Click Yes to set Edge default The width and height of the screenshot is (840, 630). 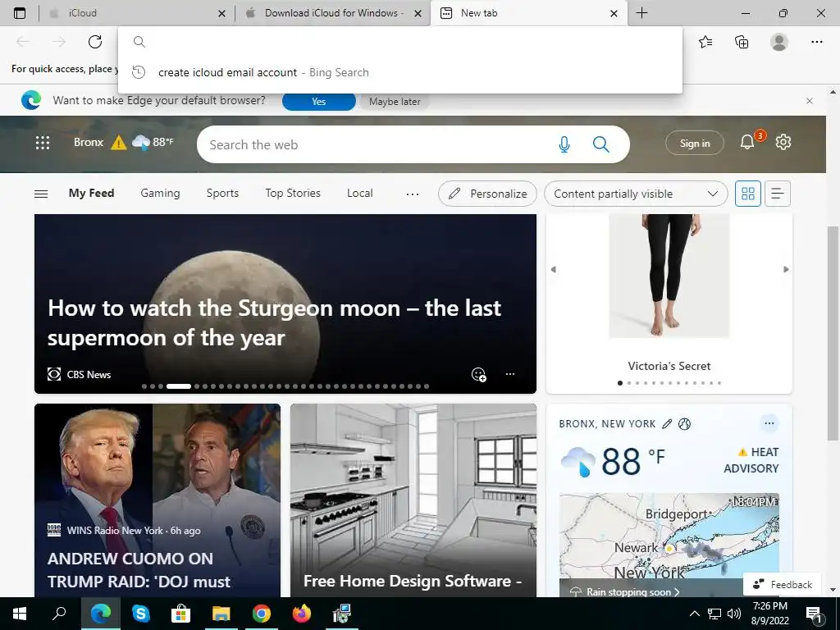tap(319, 101)
